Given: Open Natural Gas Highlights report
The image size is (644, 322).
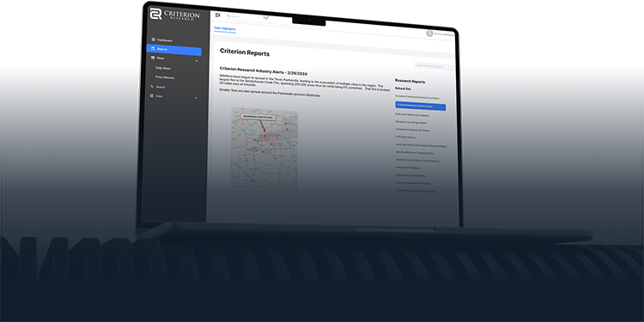Looking at the screenshot, I should (408, 168).
